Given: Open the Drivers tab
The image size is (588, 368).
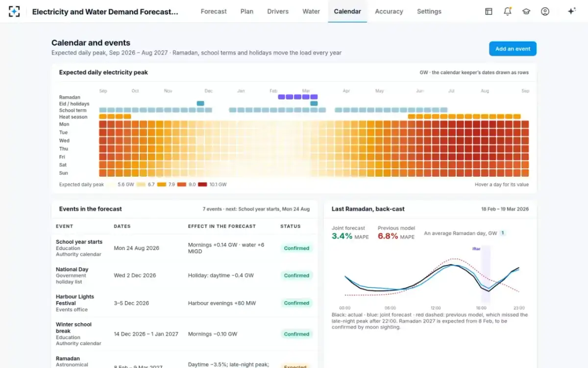Looking at the screenshot, I should tap(278, 11).
